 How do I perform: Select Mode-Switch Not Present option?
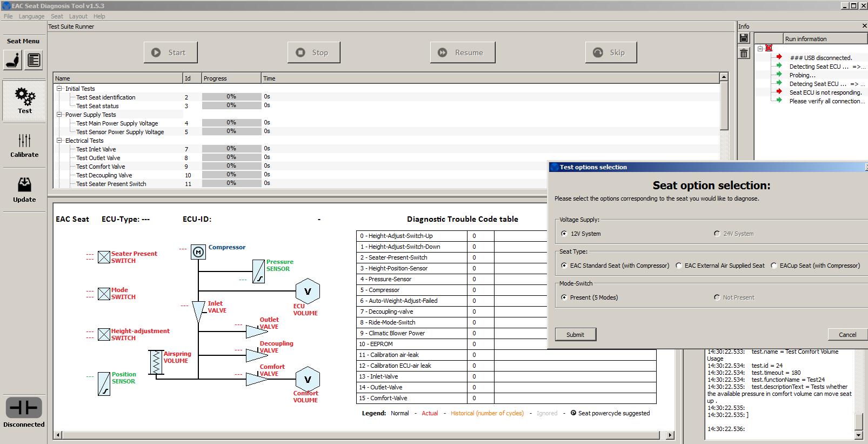coord(717,297)
